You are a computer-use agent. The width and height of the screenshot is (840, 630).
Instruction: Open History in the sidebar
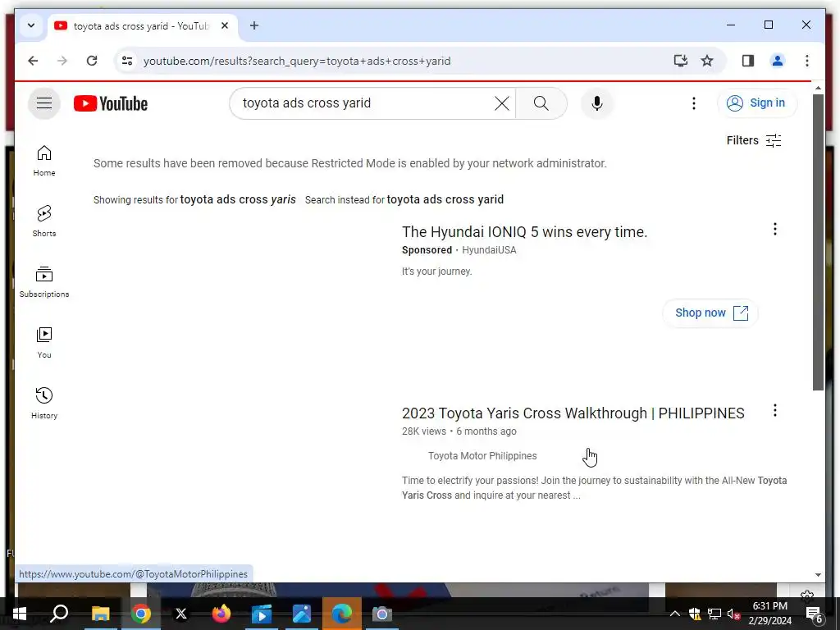tap(44, 403)
